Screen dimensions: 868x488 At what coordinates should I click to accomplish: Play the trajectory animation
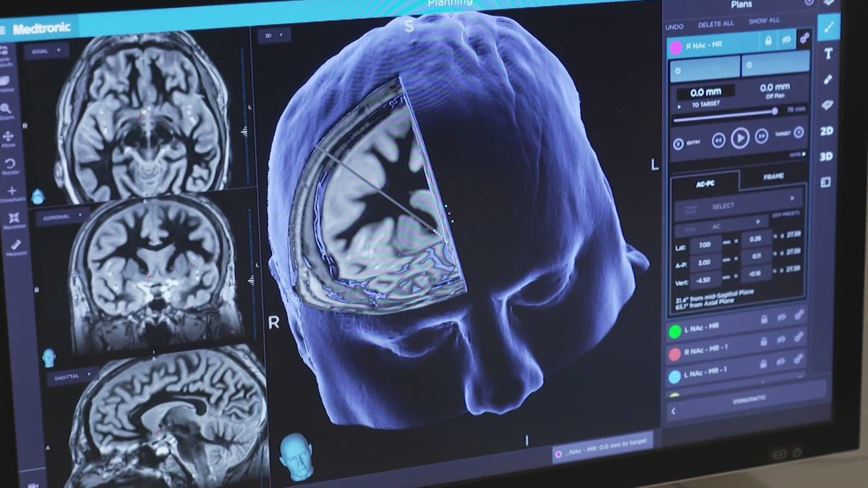click(740, 138)
